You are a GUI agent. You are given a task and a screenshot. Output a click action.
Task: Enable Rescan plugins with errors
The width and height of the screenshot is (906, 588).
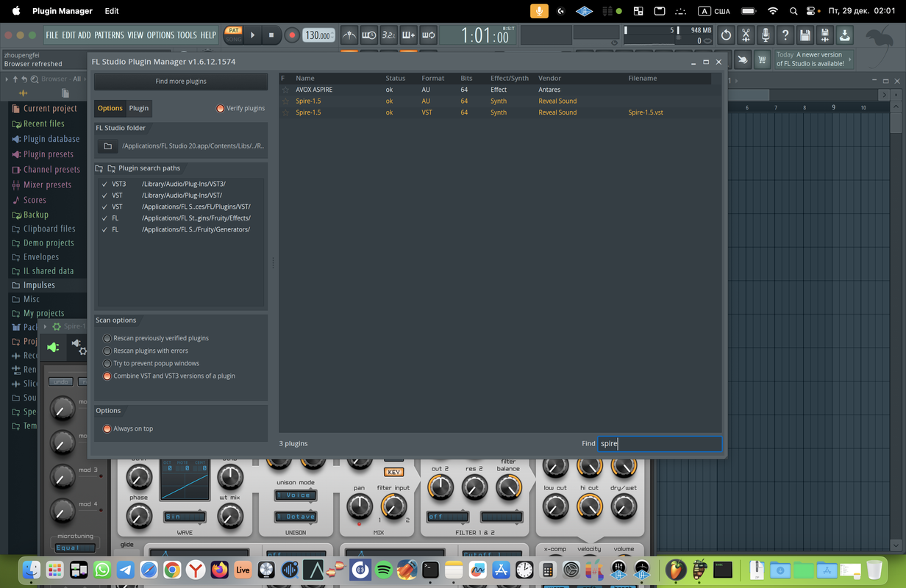[107, 351]
